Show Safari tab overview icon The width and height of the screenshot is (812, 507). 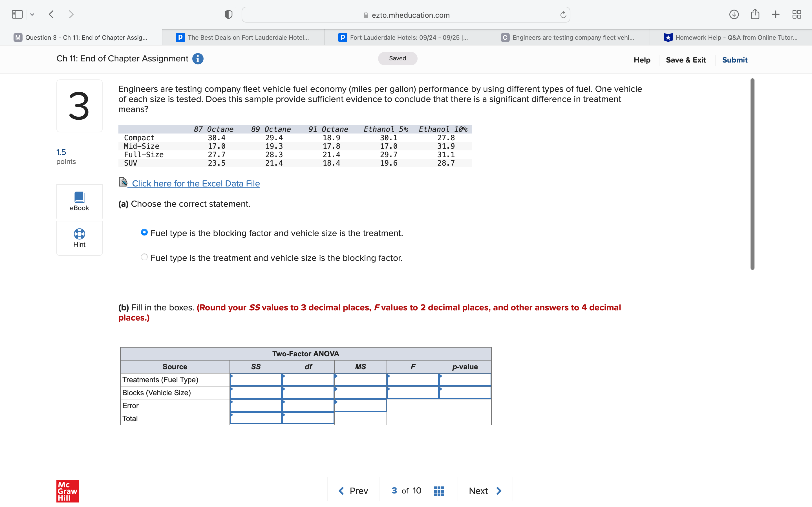(796, 14)
